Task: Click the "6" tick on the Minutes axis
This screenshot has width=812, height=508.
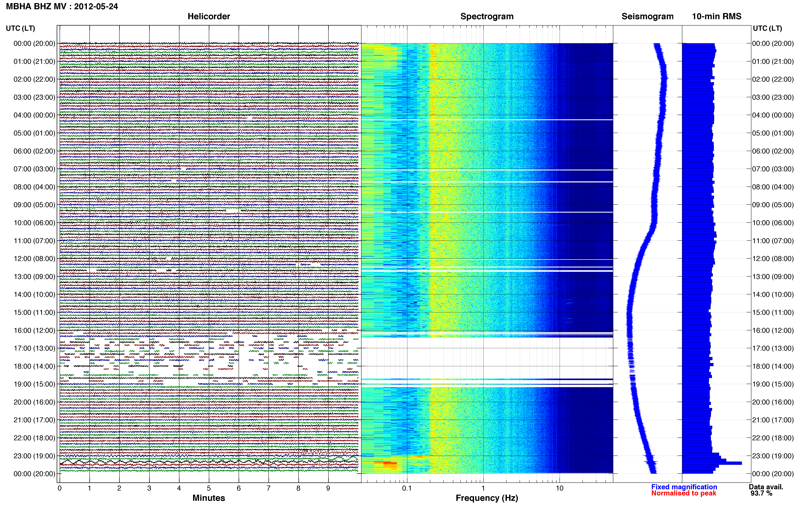Action: pyautogui.click(x=239, y=488)
